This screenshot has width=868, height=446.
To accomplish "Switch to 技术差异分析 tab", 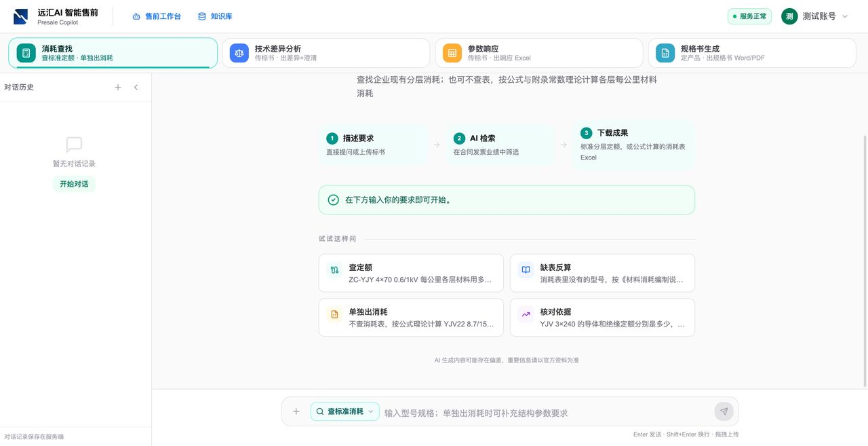I will pos(326,53).
